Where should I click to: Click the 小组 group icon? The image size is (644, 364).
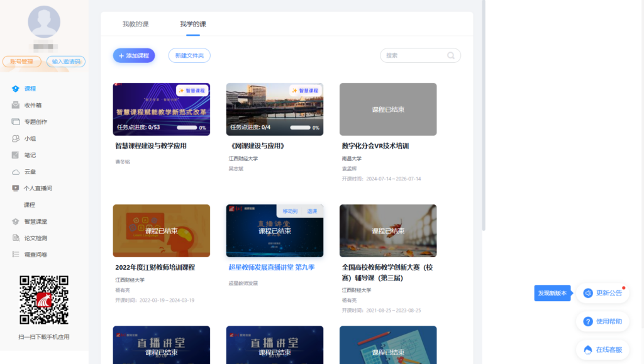click(16, 138)
